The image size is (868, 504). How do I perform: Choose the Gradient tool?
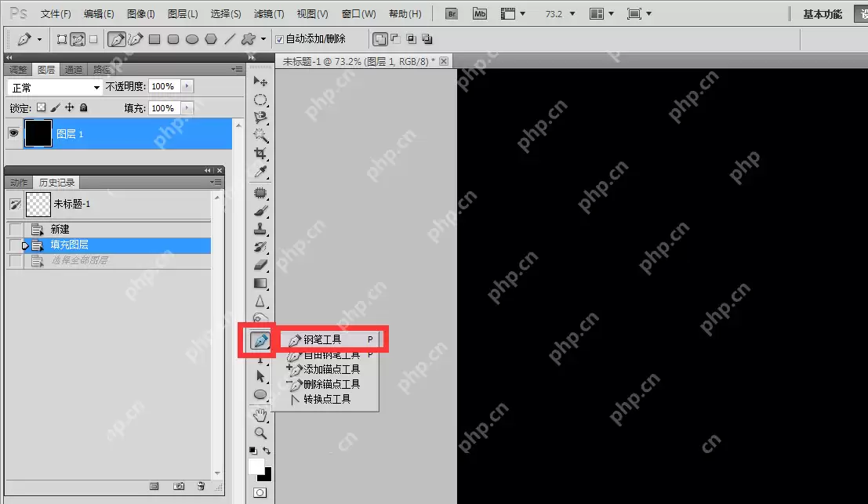260,283
